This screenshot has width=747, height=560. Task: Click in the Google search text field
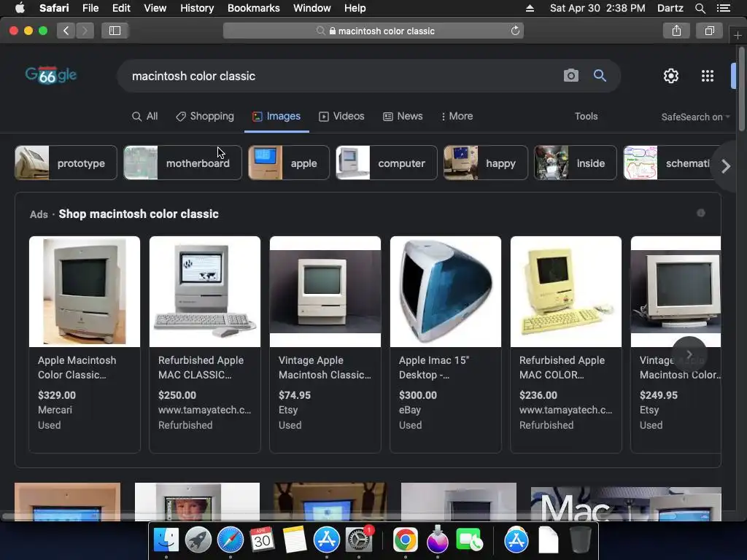(x=333, y=76)
